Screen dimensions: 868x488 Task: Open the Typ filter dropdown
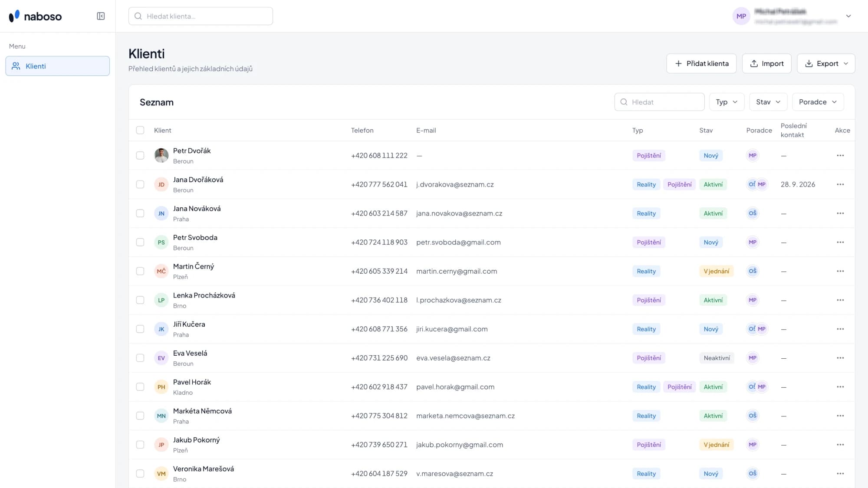[x=727, y=102]
